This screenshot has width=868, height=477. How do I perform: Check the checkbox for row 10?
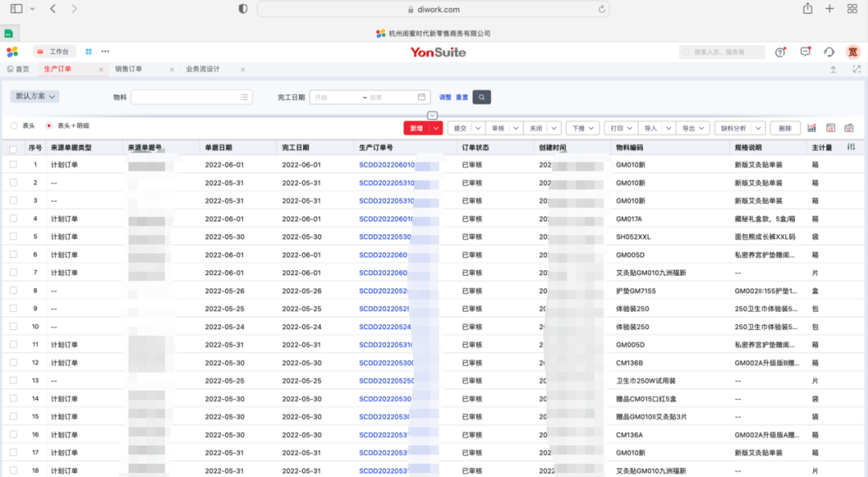tap(14, 327)
